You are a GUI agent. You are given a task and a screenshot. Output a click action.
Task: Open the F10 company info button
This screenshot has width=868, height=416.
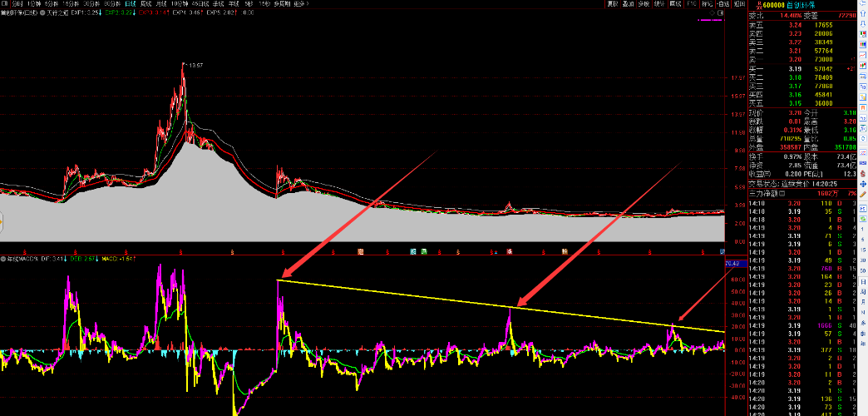click(x=692, y=4)
